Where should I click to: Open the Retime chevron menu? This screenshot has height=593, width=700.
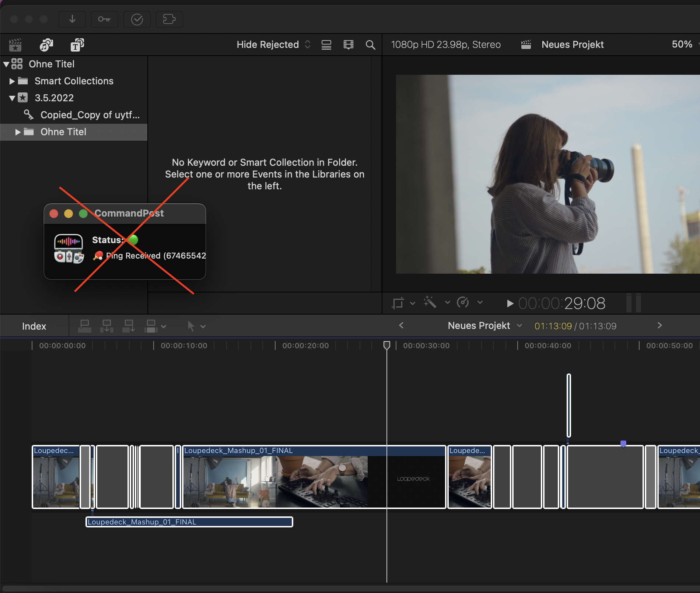480,302
